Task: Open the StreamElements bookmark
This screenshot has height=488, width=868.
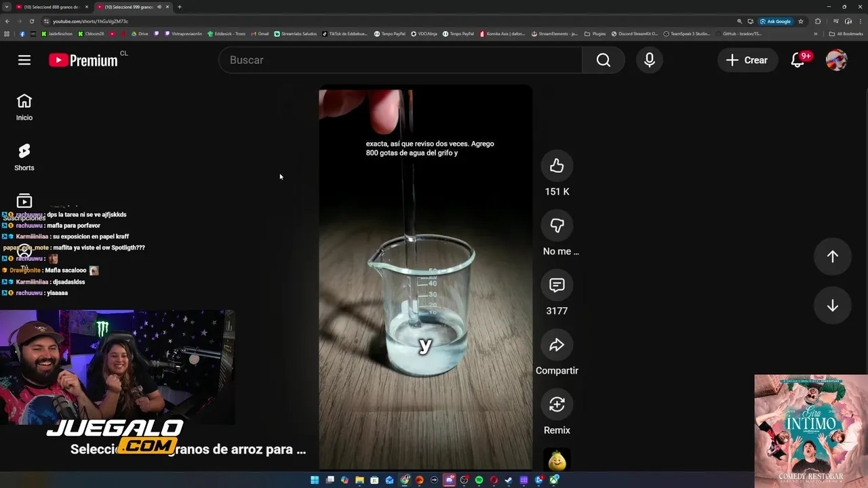Action: [555, 34]
